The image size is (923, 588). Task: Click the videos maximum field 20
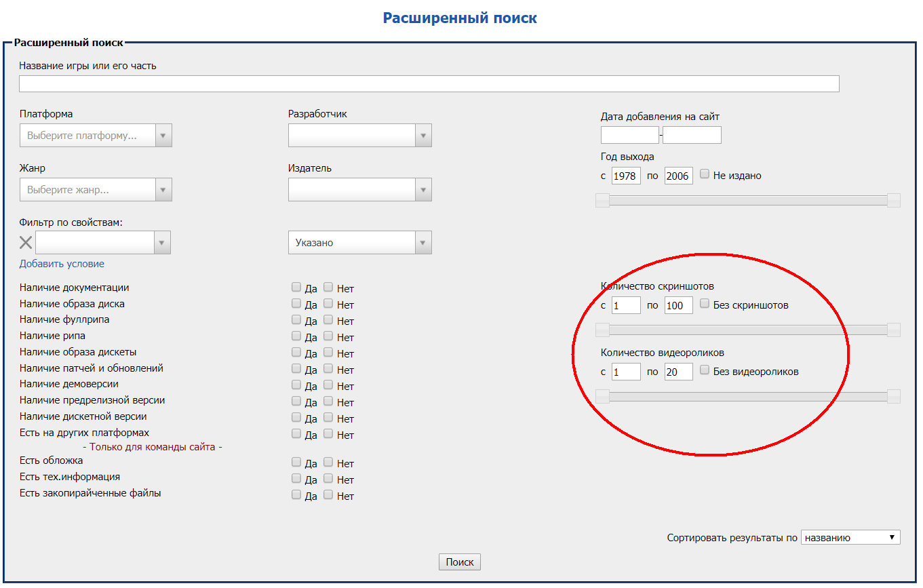[679, 372]
